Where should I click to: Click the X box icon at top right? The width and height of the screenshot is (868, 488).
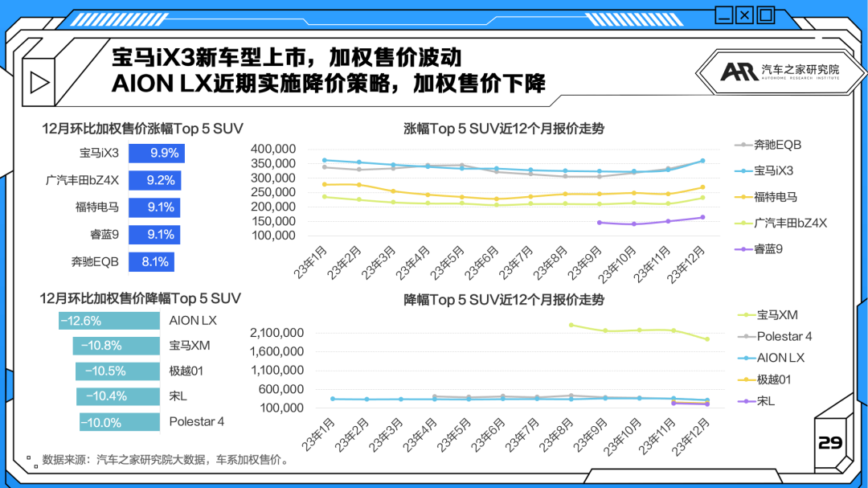(745, 14)
